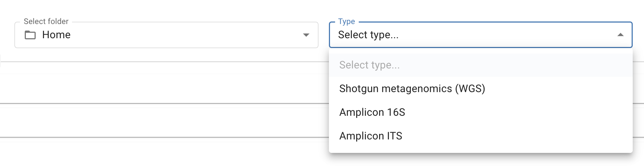This screenshot has width=644, height=166.
Task: Click empty space inside Select folder box
Action: 182,35
